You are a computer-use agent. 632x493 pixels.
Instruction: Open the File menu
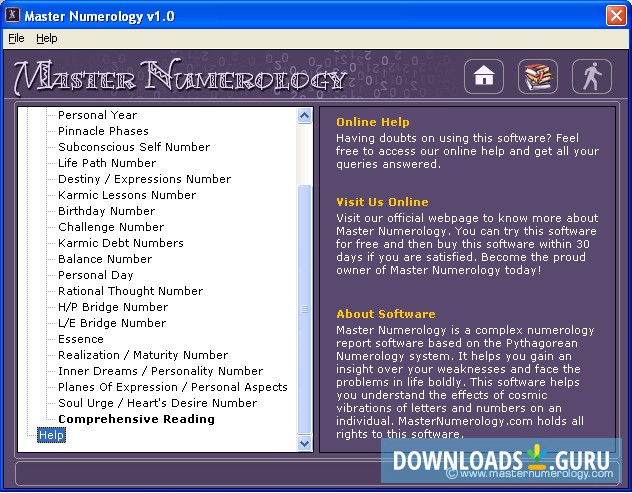[x=16, y=38]
